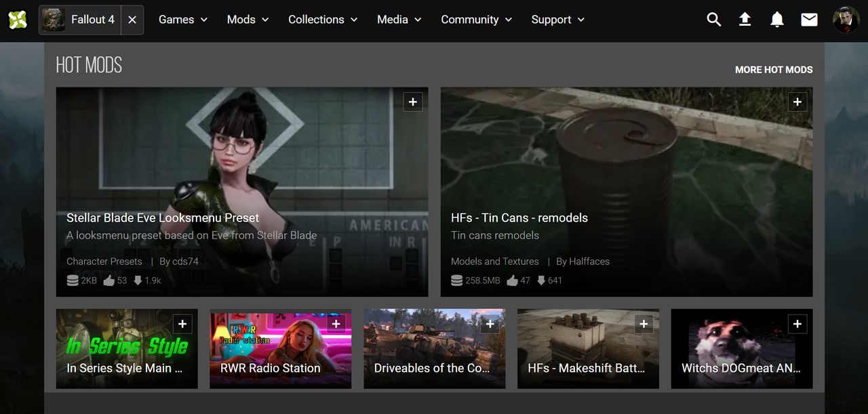The height and width of the screenshot is (414, 868).
Task: Click plus icon on RWR Radio Station card
Action: pyautogui.click(x=336, y=324)
